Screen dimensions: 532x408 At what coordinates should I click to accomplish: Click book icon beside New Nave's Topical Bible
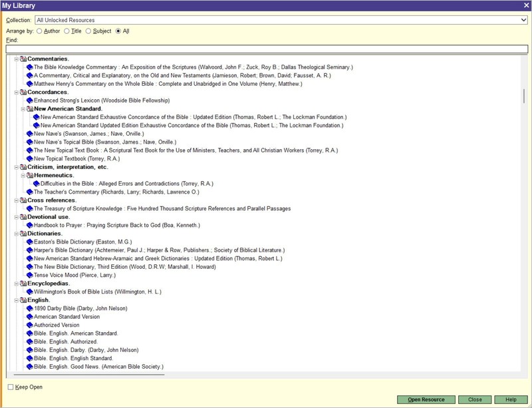coord(30,142)
